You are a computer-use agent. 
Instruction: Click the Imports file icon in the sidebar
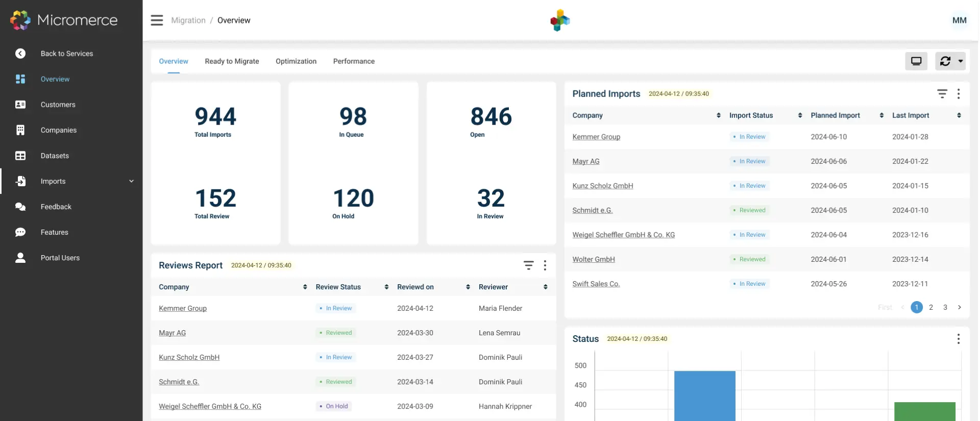click(20, 181)
